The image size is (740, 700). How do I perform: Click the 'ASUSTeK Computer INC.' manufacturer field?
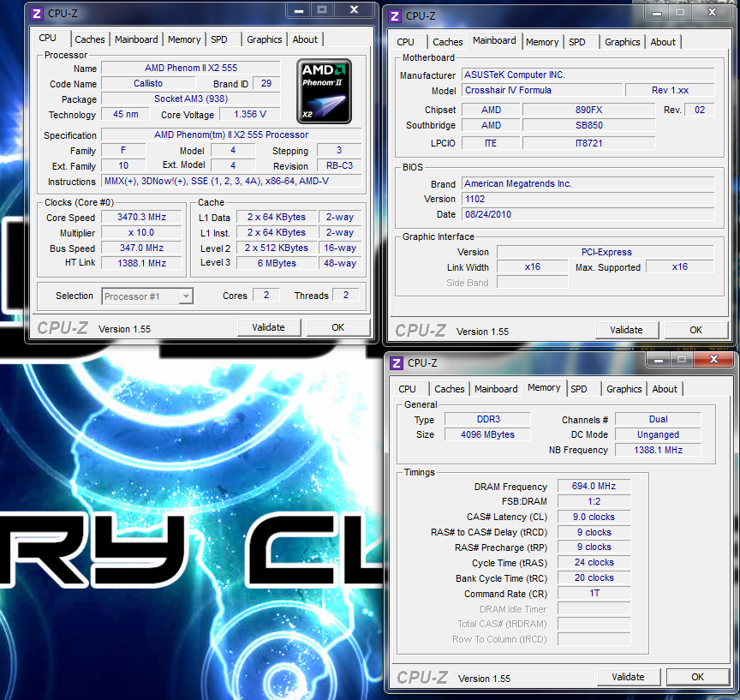click(588, 75)
